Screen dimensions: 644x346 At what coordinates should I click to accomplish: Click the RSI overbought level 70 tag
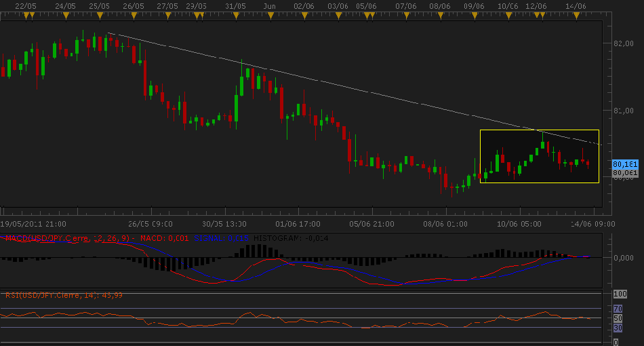click(x=618, y=309)
